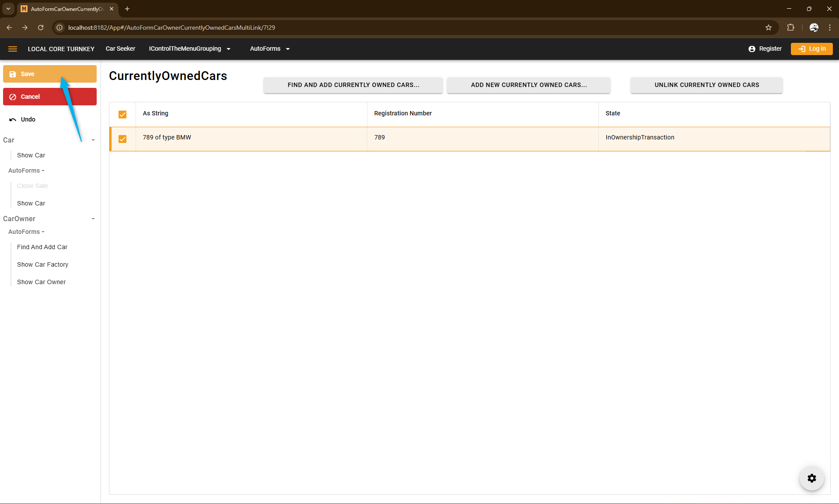Open the browser extensions puzzle icon

(790, 28)
